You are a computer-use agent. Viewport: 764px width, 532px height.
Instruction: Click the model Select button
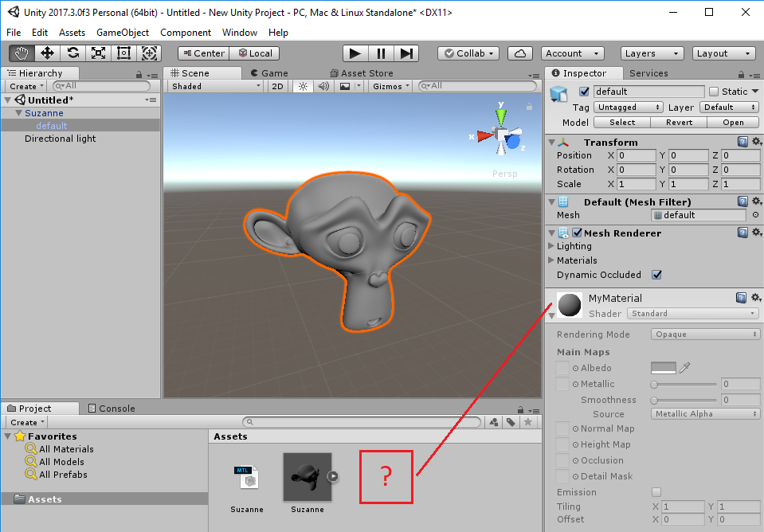click(622, 123)
